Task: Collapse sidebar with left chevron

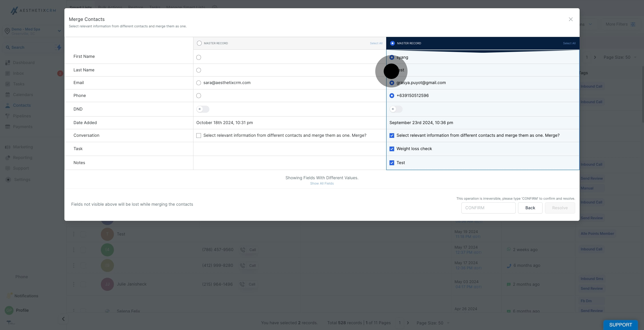Action: point(63,319)
